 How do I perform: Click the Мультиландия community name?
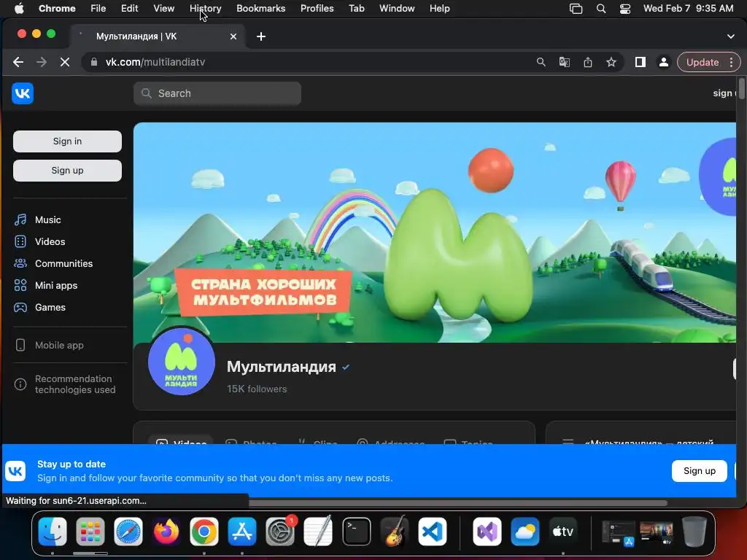coord(281,367)
